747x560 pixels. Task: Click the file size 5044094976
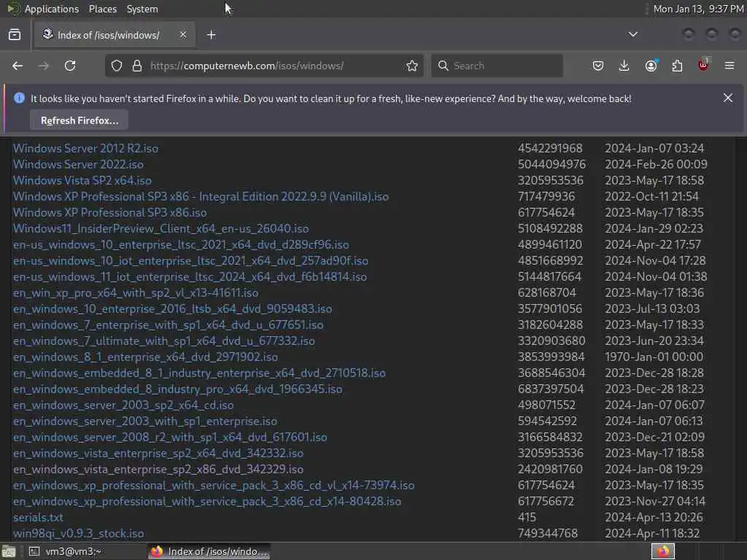click(551, 164)
